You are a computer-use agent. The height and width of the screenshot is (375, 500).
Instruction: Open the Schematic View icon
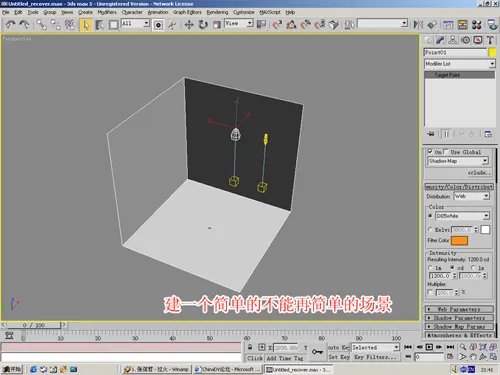point(462,24)
